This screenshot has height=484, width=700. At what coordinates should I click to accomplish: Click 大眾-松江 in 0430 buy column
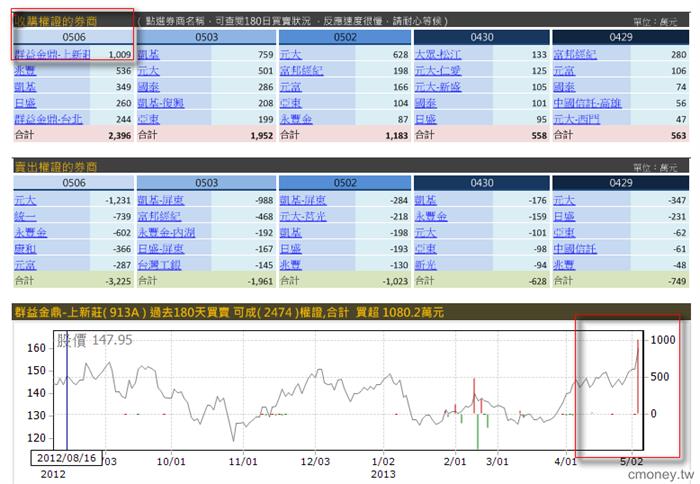[438, 54]
